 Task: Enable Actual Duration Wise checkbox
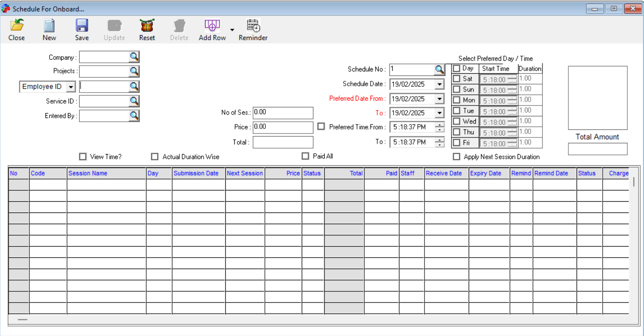pyautogui.click(x=155, y=157)
